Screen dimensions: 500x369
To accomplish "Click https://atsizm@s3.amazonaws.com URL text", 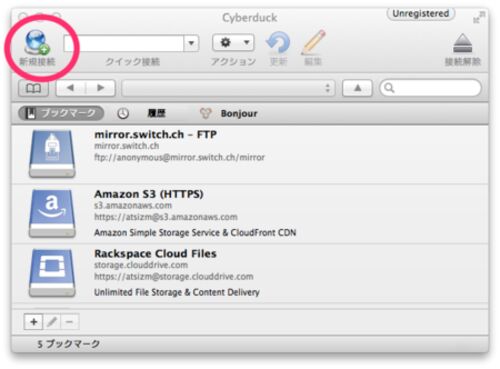I will point(166,217).
